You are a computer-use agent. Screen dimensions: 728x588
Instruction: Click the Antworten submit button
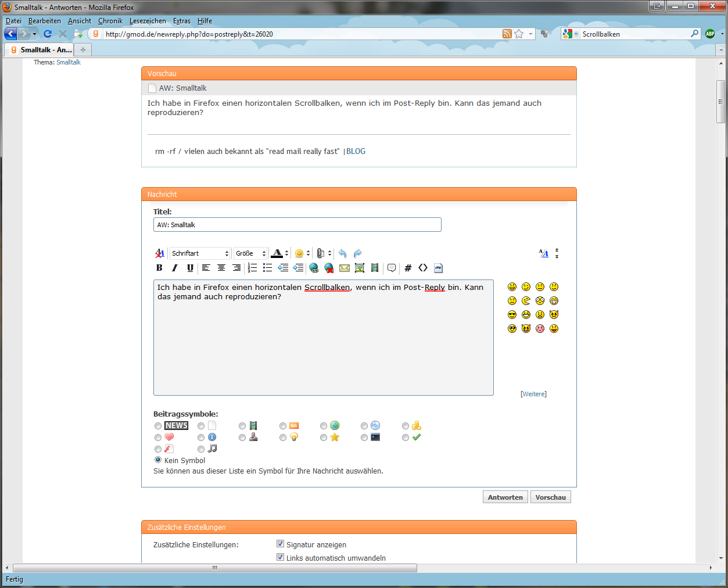(505, 497)
